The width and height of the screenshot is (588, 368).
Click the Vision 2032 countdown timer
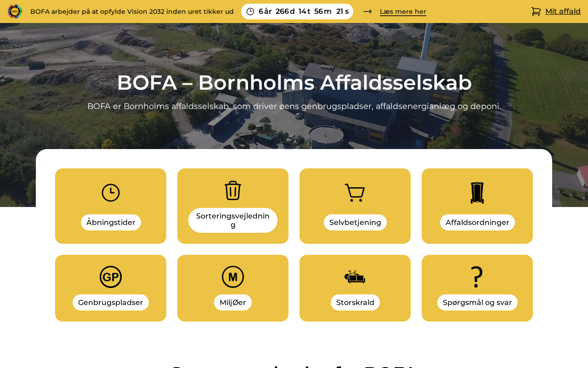click(297, 11)
